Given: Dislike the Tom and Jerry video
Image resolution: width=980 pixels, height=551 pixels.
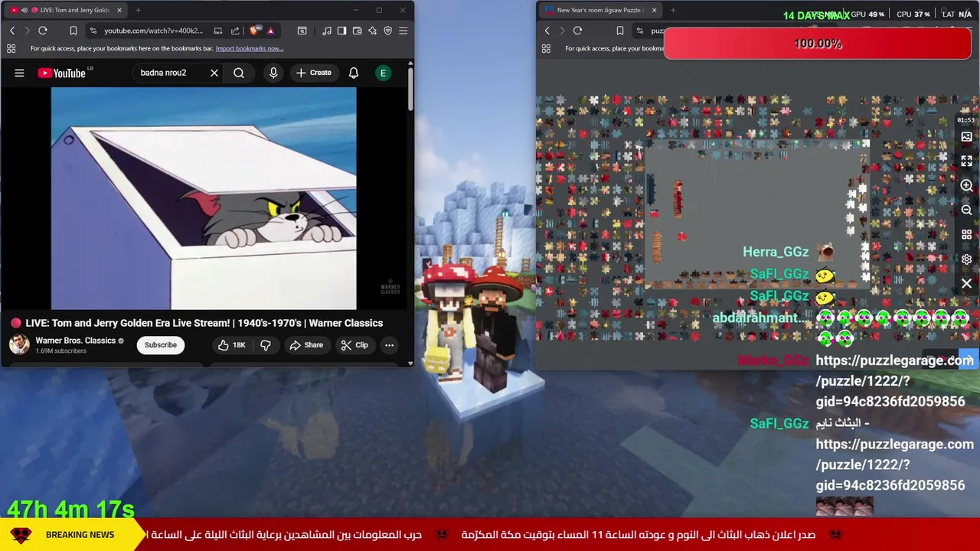Looking at the screenshot, I should coord(266,345).
